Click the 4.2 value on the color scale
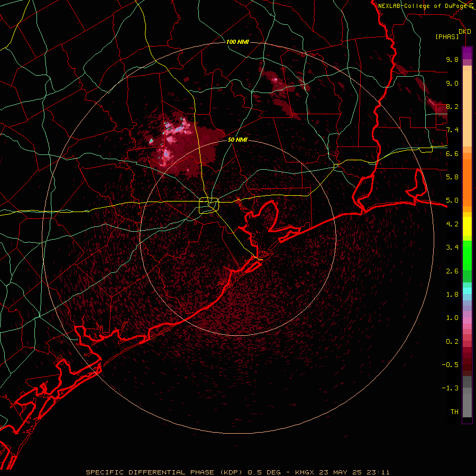This screenshot has height=476, width=476. (452, 224)
